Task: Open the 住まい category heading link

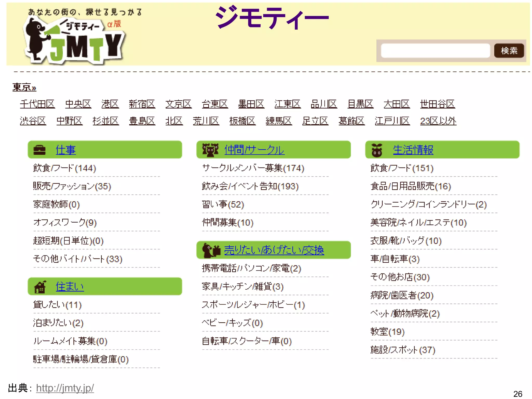Action: coord(70,287)
